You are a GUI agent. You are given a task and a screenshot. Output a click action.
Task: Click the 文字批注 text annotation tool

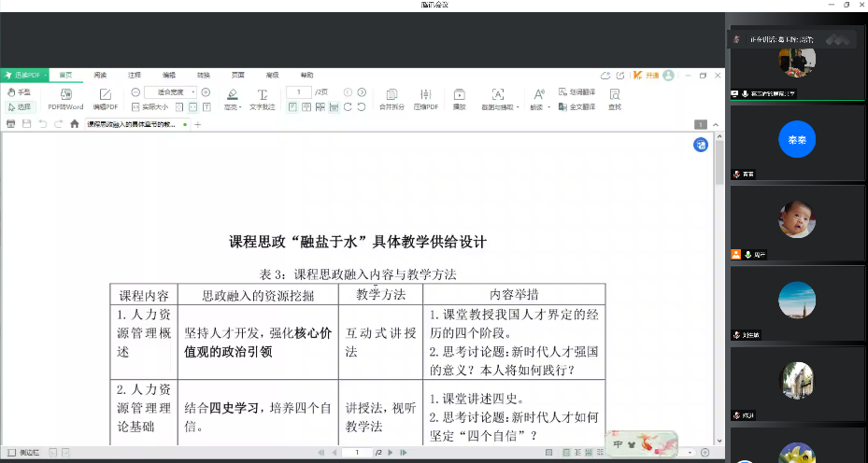point(263,97)
